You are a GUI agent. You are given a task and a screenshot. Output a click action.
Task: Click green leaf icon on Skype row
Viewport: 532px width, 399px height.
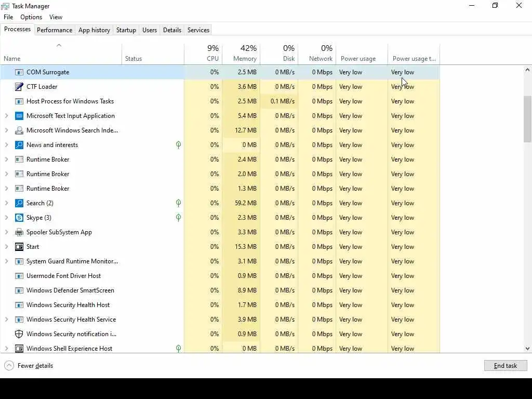[x=179, y=218]
